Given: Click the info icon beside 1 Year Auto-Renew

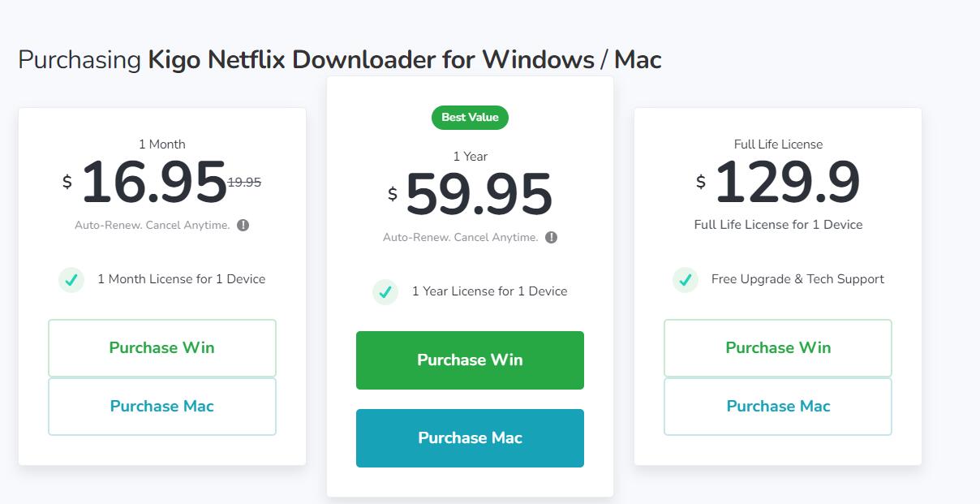Looking at the screenshot, I should pyautogui.click(x=552, y=237).
